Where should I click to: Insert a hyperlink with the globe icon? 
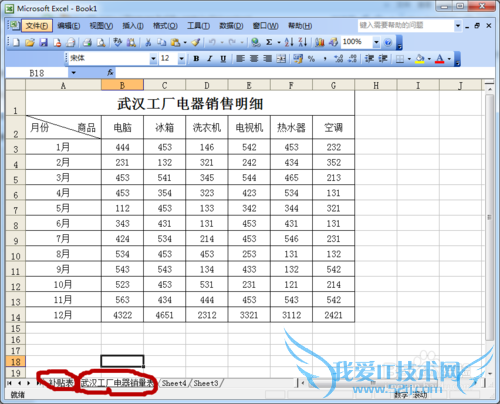(256, 42)
